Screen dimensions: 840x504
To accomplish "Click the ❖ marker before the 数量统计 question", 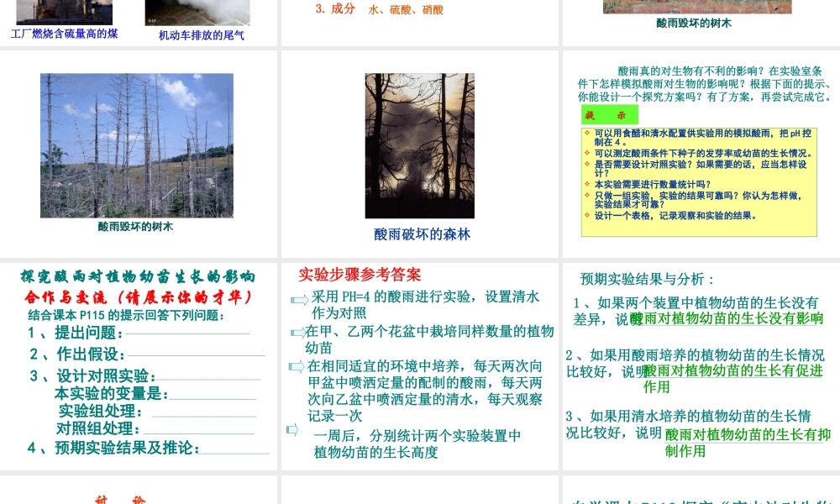I will coord(586,184).
